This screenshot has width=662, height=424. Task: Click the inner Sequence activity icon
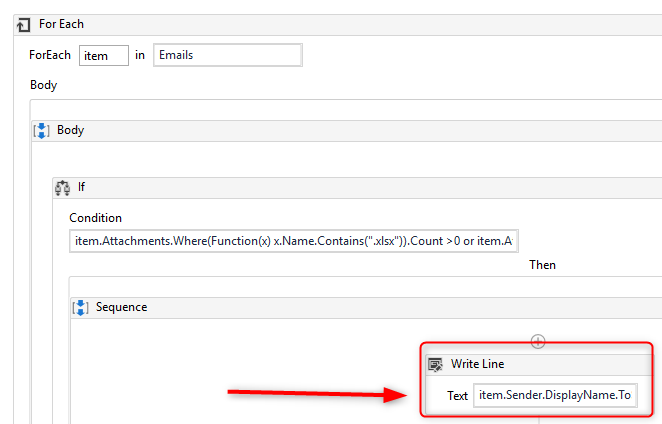pos(81,307)
